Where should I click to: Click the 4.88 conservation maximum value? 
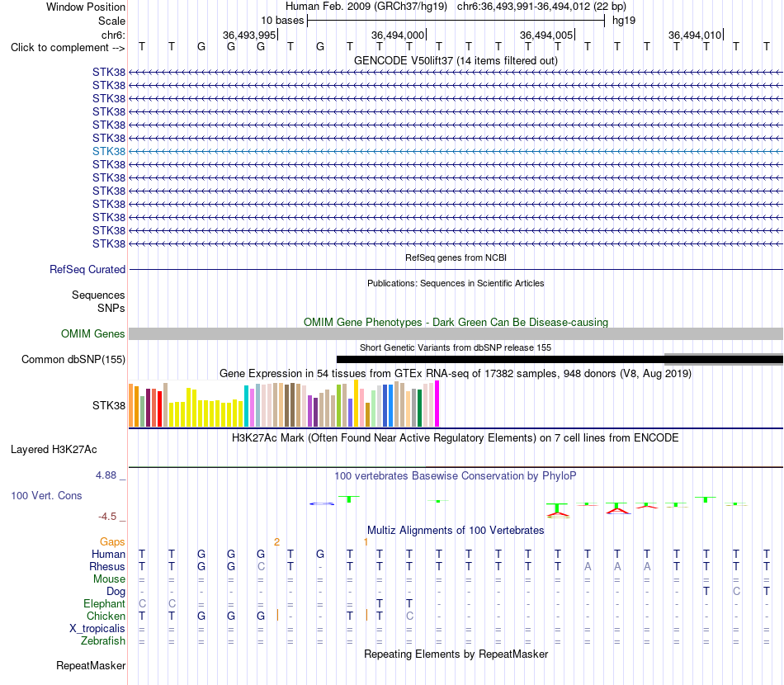(106, 475)
